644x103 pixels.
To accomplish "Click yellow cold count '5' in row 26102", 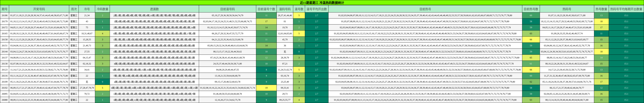I will (x=103, y=88).
